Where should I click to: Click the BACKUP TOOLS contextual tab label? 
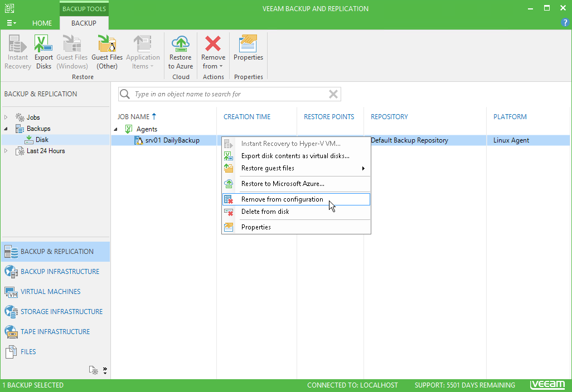click(84, 9)
